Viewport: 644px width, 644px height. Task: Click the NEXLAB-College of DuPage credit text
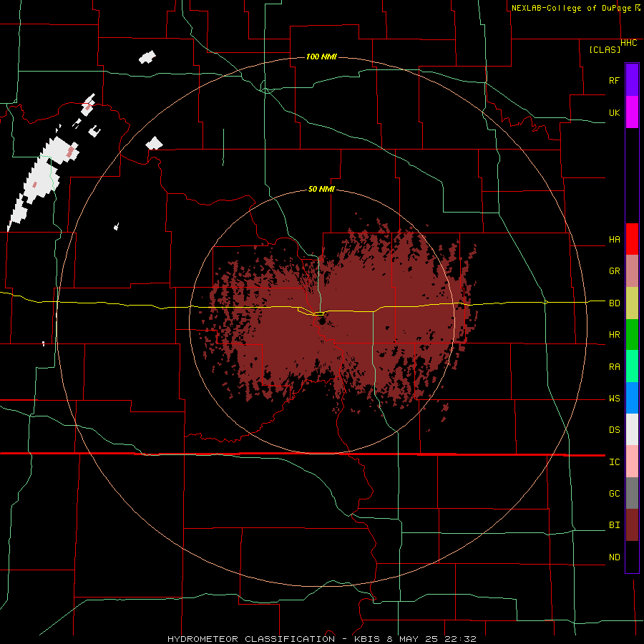[576, 8]
